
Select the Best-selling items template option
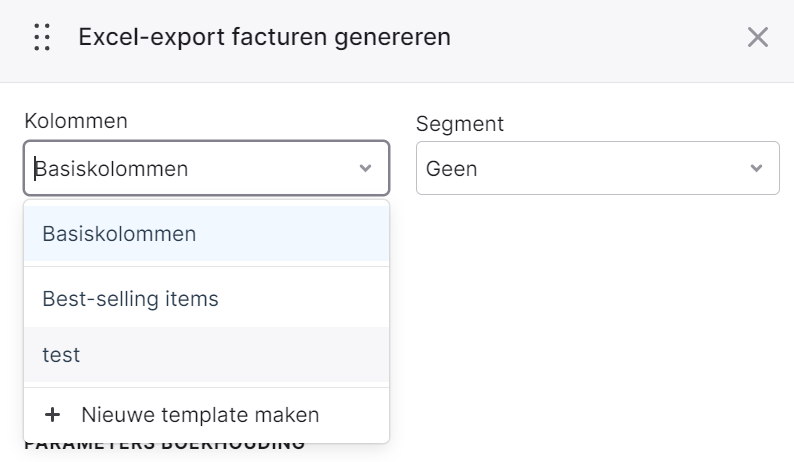(x=207, y=299)
